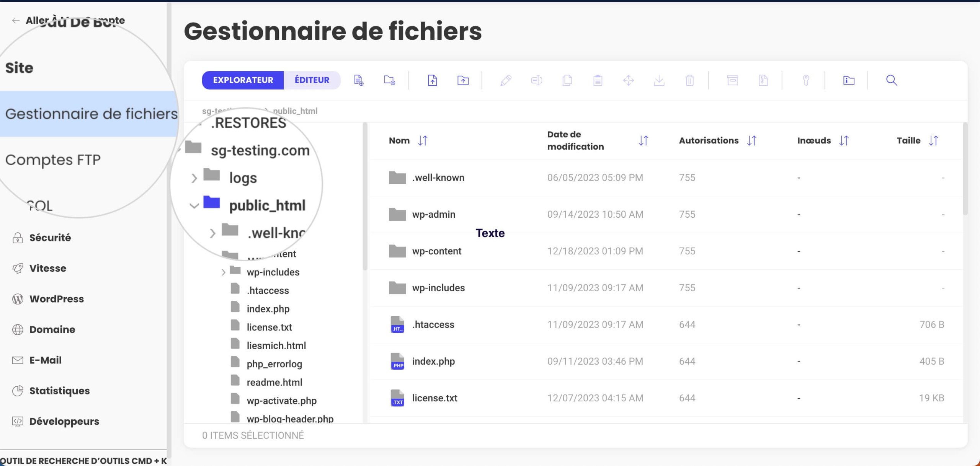The width and height of the screenshot is (980, 466).
Task: Sort by Autorisations column arrows
Action: [752, 140]
